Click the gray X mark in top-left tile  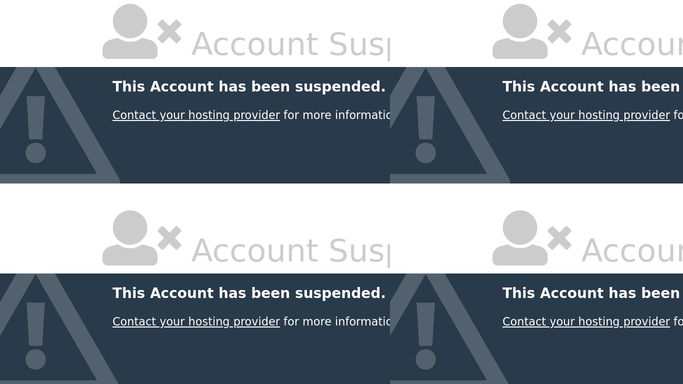point(169,32)
